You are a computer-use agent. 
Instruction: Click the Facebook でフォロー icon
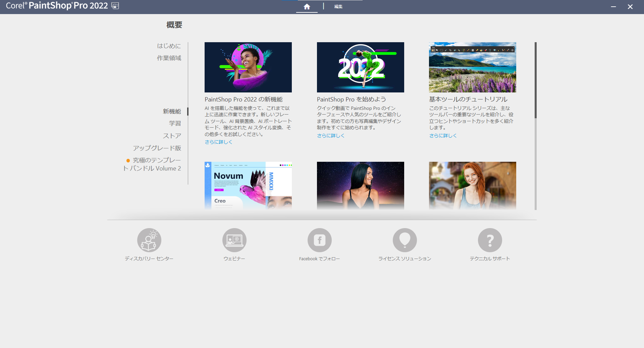pyautogui.click(x=320, y=240)
